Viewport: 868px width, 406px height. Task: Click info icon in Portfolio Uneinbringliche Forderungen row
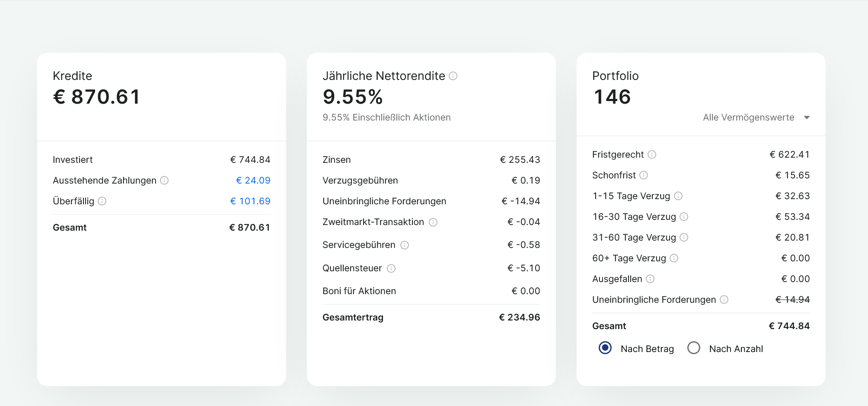click(x=724, y=300)
